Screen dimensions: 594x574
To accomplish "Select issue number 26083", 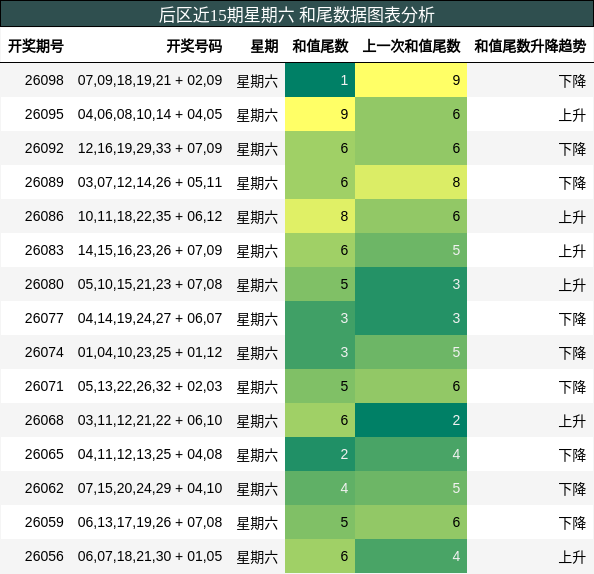I will (x=44, y=250).
